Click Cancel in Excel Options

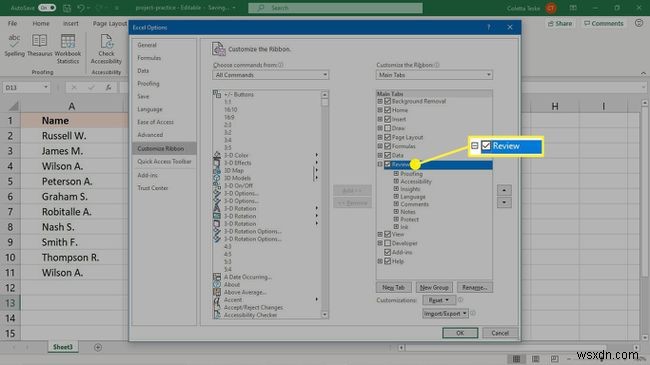coord(500,333)
